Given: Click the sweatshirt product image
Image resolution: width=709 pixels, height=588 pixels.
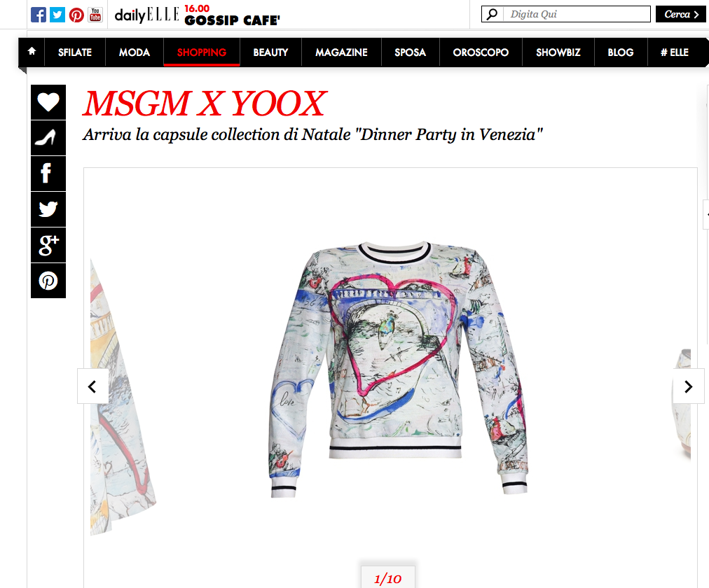Looking at the screenshot, I should (397, 370).
